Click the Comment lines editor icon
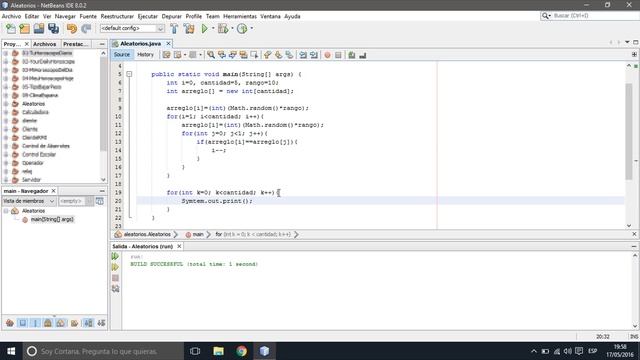 (x=351, y=55)
